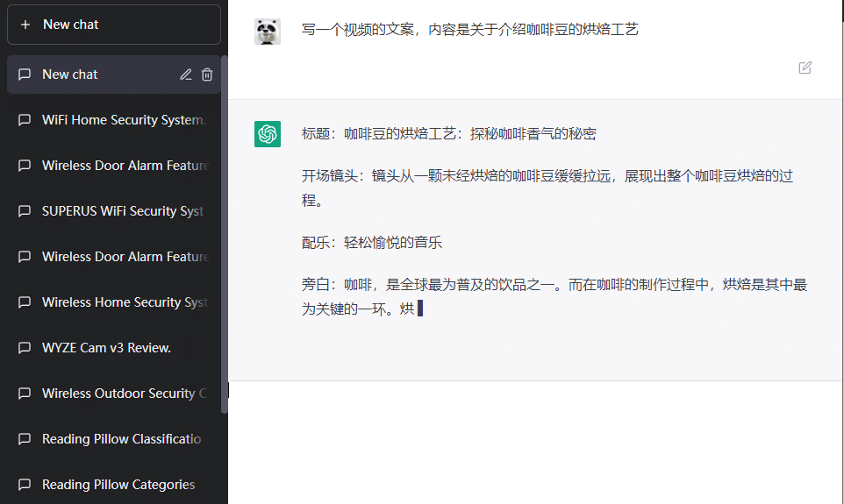Click the response line starting with 标题
This screenshot has width=844, height=504.
coord(449,134)
